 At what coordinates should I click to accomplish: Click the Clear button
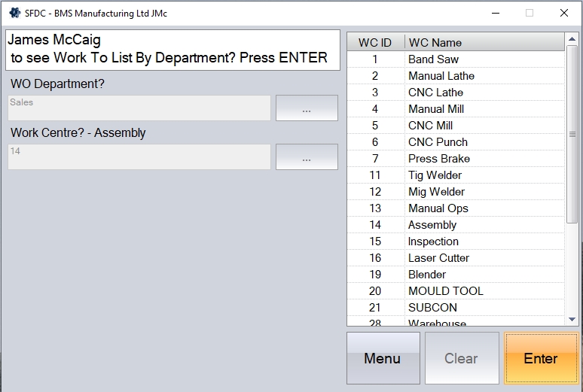[x=461, y=358]
